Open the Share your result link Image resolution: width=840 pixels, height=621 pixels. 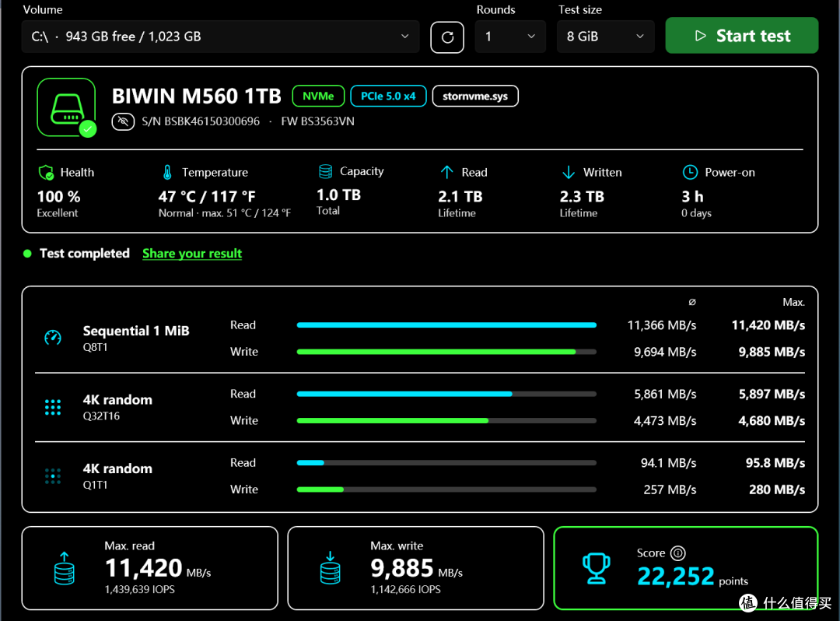[x=192, y=254]
